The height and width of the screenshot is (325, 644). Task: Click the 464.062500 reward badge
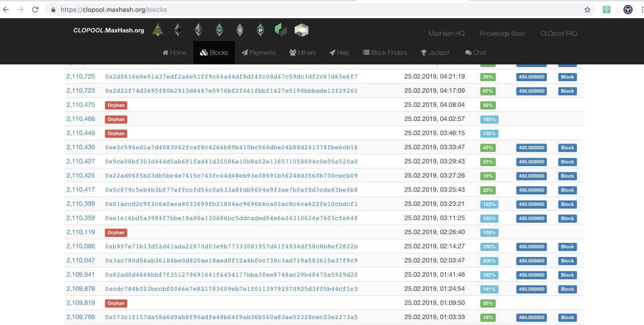pyautogui.click(x=531, y=317)
